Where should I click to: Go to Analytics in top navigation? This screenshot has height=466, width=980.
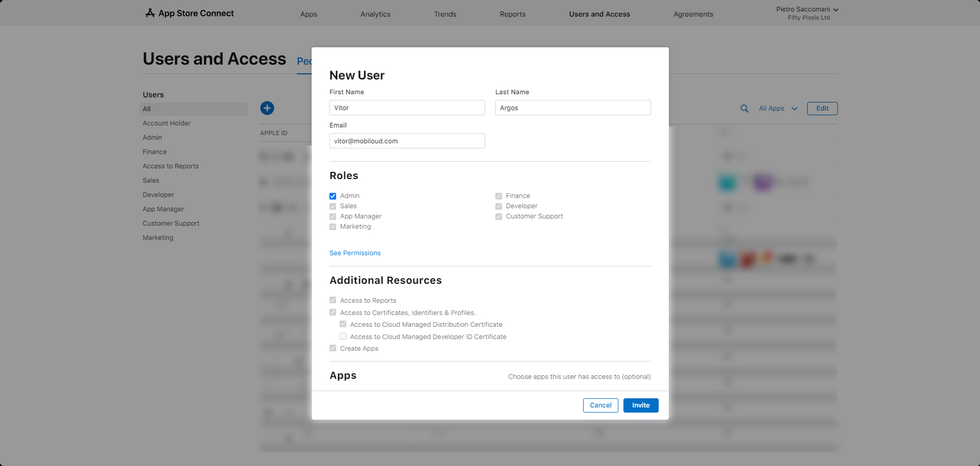pos(375,14)
